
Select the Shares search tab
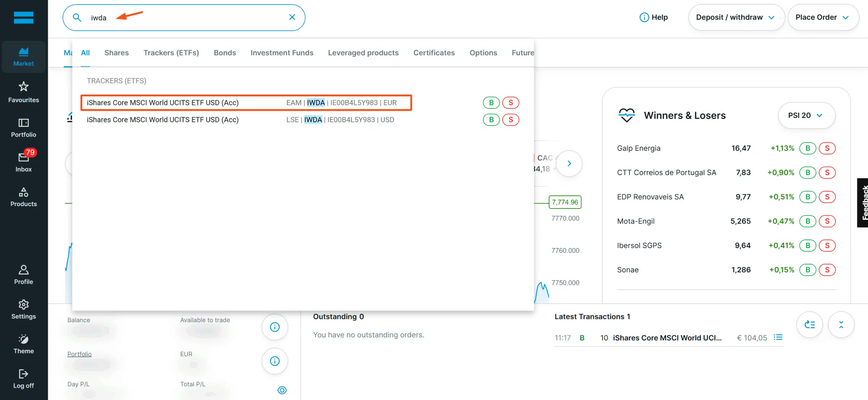[x=116, y=53]
